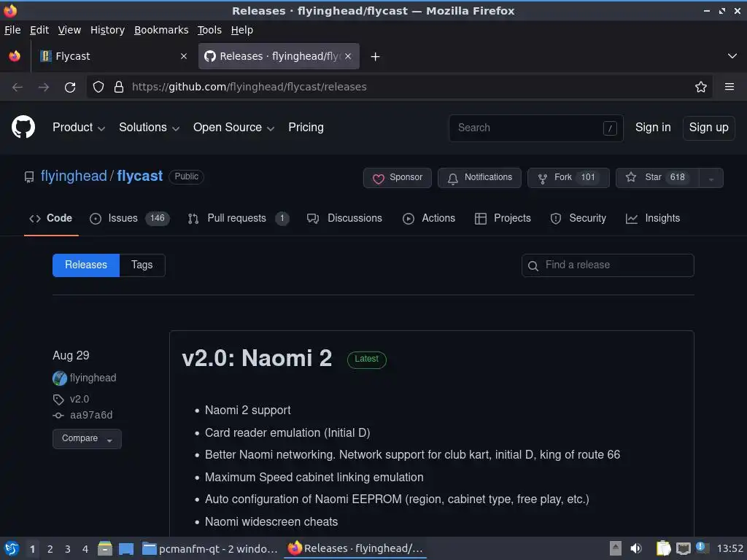The width and height of the screenshot is (747, 560).
Task: Click the taskbar file manager icon
Action: pyautogui.click(x=105, y=548)
